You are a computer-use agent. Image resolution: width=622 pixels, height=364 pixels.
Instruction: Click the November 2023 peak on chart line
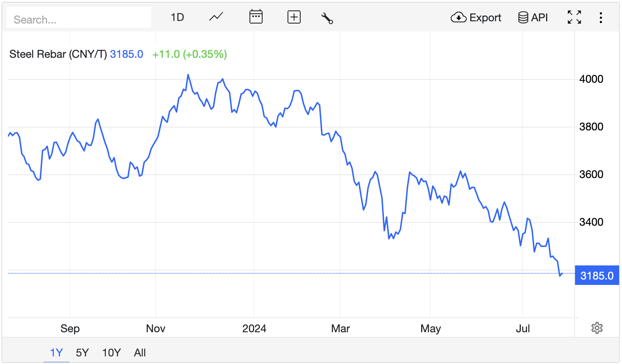pos(188,75)
